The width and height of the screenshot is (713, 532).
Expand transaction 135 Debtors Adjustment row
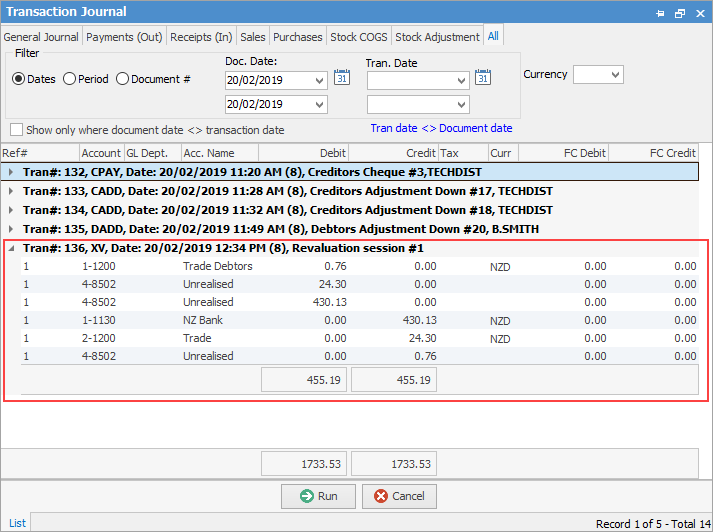[x=11, y=229]
